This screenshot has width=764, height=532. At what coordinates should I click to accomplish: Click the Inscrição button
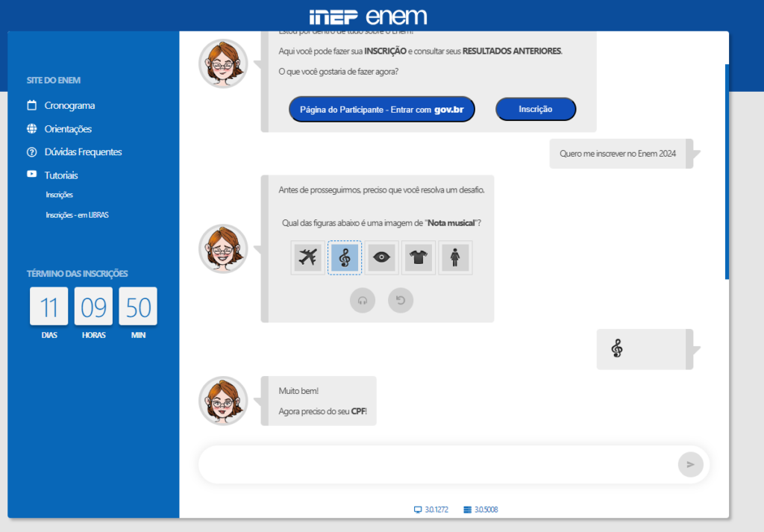[x=536, y=109]
